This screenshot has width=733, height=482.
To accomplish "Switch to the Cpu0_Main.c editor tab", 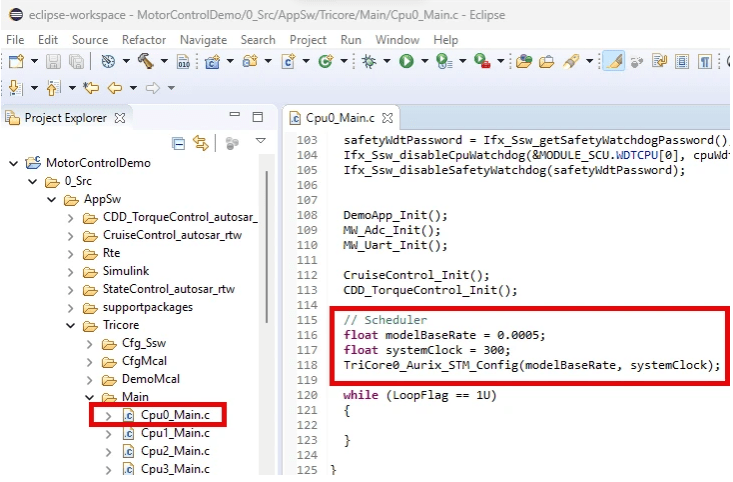I will 339,118.
